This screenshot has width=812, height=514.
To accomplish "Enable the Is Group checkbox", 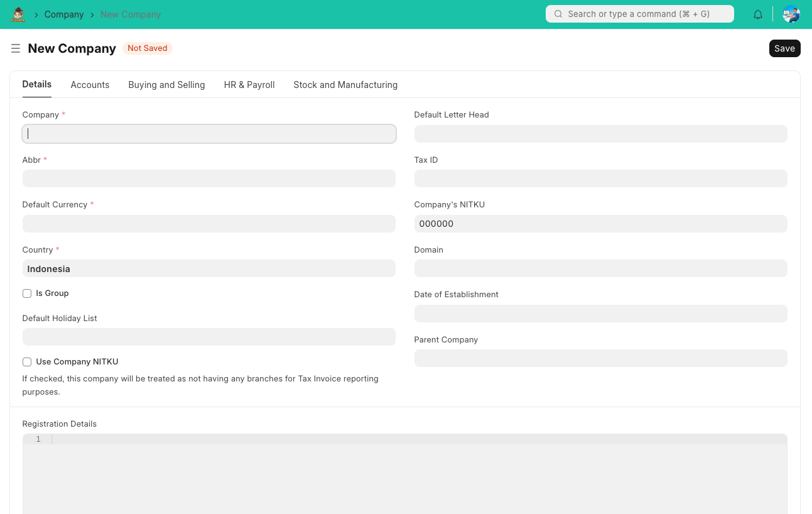I will click(27, 293).
